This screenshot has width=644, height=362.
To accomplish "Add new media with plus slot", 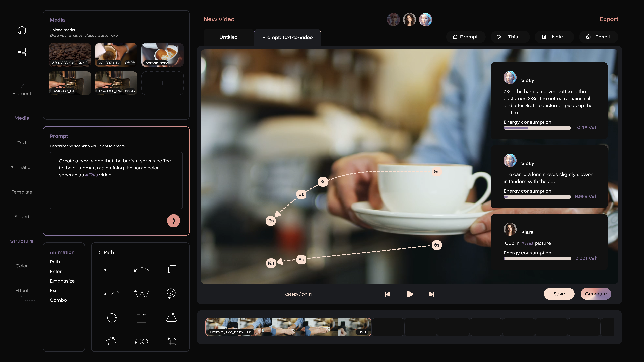I will pos(162,83).
